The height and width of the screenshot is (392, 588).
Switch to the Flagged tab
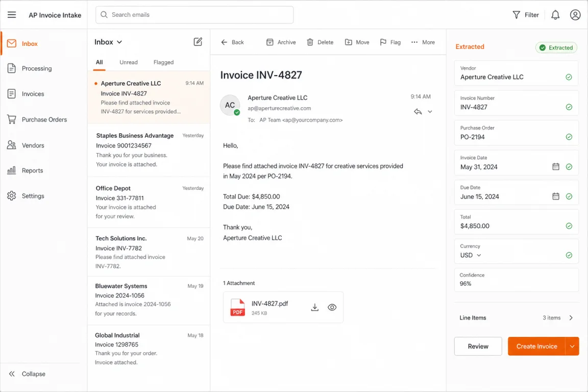tap(163, 62)
